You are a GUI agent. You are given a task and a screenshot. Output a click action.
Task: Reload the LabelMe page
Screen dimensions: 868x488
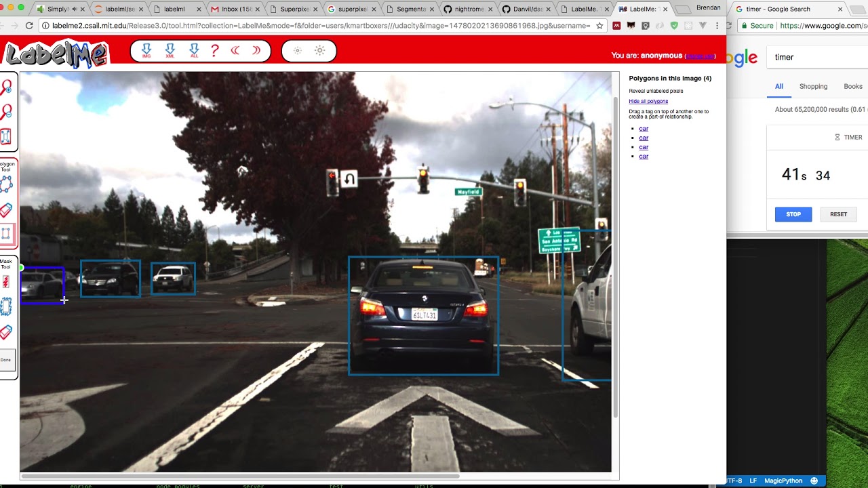[x=29, y=26]
